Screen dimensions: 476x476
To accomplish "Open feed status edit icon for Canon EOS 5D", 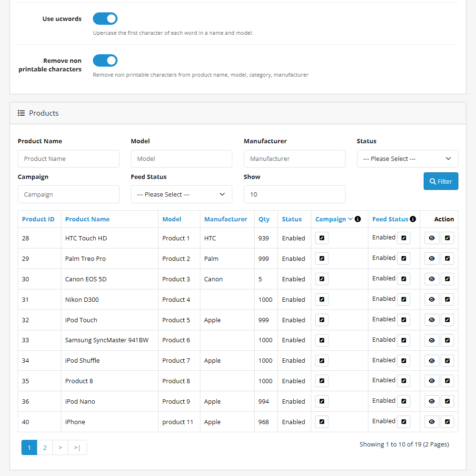I will tap(403, 278).
